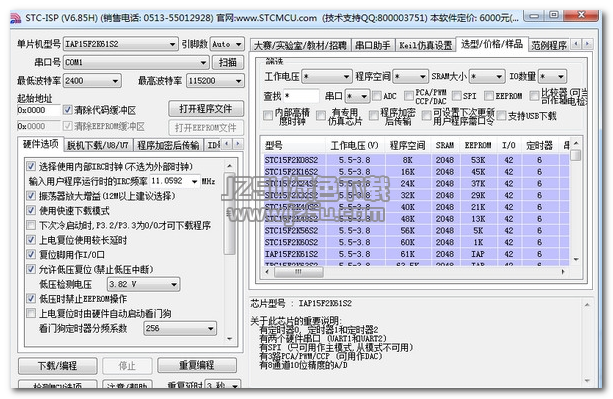The width and height of the screenshot is (613, 399).
Task: Enable 下次冷启动时 P3.2/P3.3 checkbox
Action: click(31, 225)
